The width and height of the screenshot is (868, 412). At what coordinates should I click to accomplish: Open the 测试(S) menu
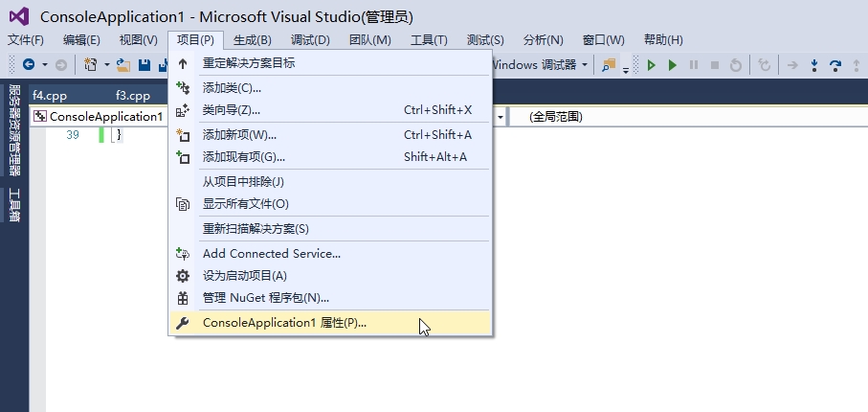coord(485,40)
